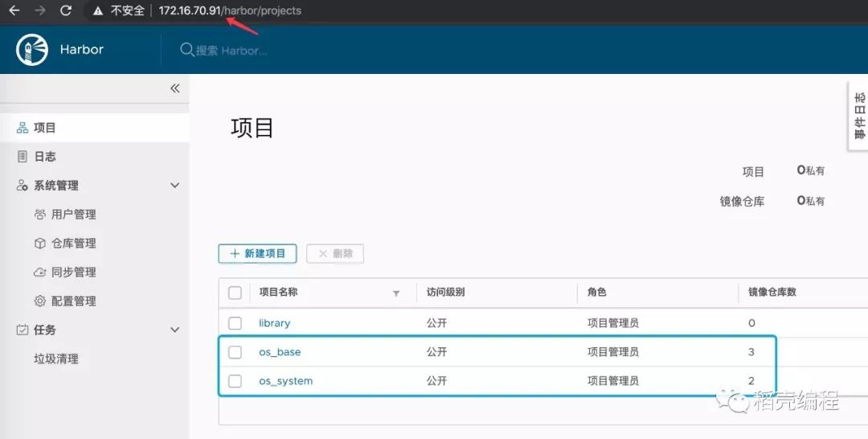Reload the page with the refresh icon
The width and height of the screenshot is (868, 439).
click(66, 10)
